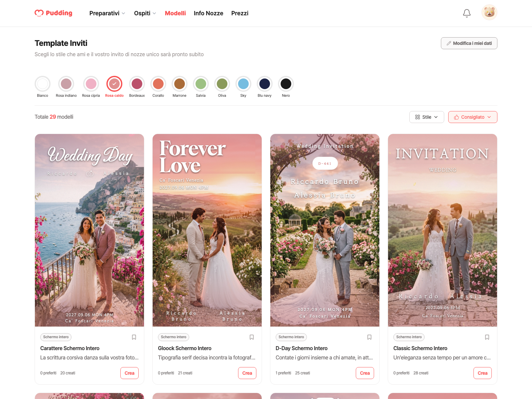Viewport: 532px width, 399px height.
Task: Bookmark the D-Day Schermo Intero template
Action: pyautogui.click(x=369, y=337)
